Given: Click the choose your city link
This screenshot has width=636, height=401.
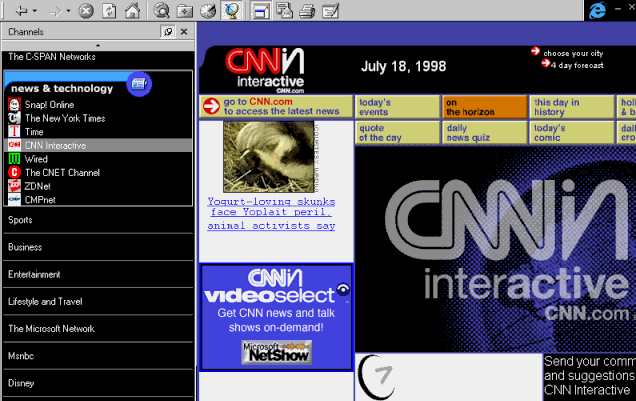Looking at the screenshot, I should pyautogui.click(x=573, y=53).
